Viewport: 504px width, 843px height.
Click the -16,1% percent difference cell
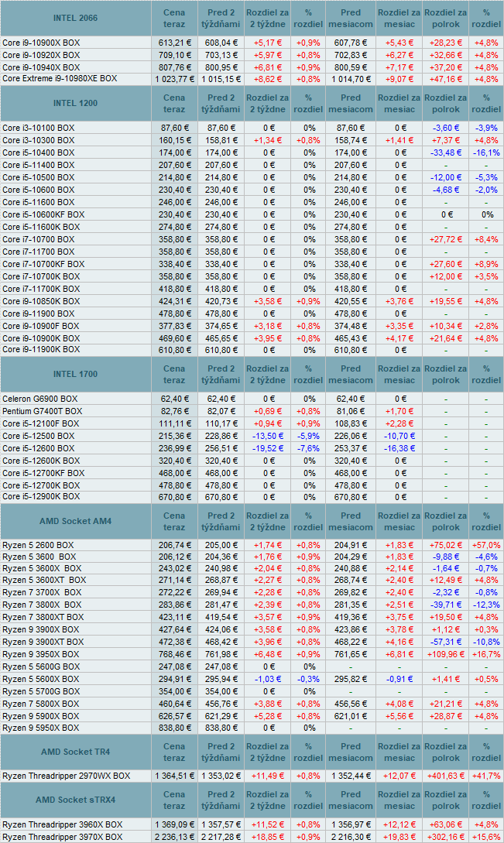(x=486, y=152)
